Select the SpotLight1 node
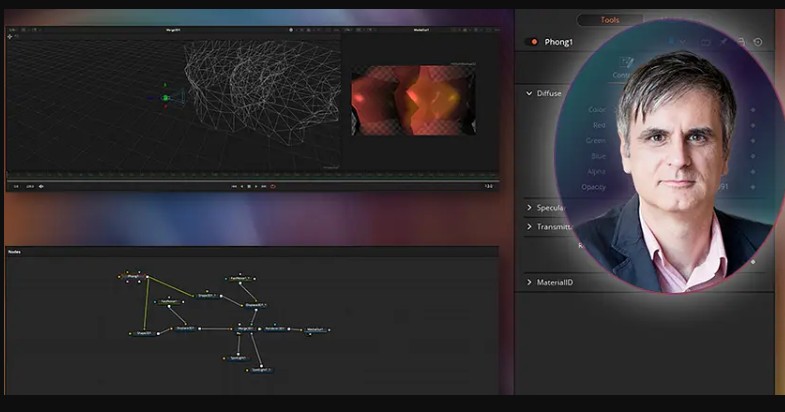The width and height of the screenshot is (785, 412). (x=238, y=358)
